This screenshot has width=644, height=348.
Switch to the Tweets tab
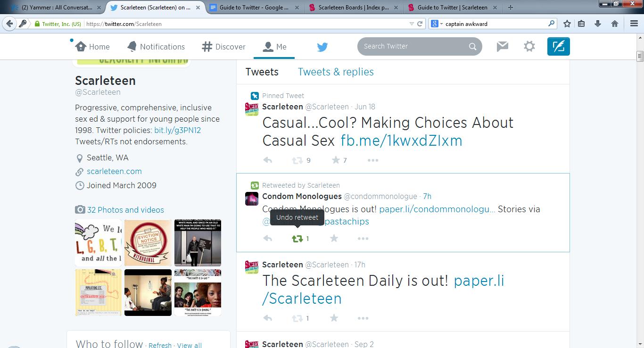point(262,72)
